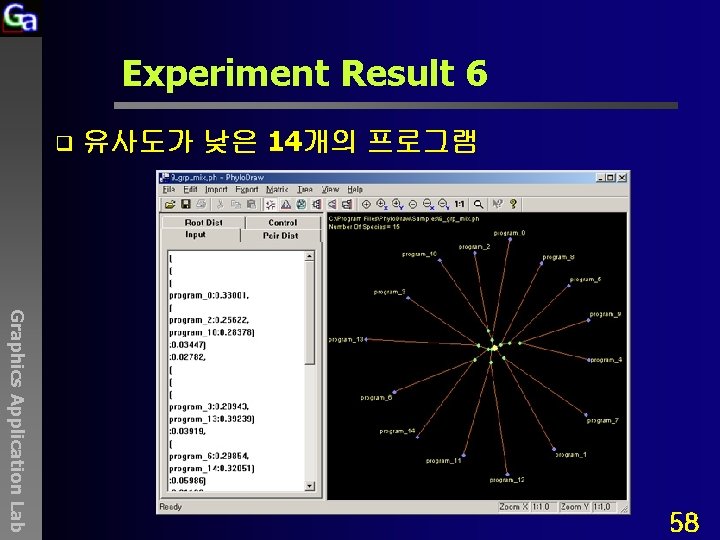Click the line 'program_13:0.39239)' in input text
This screenshot has width=720, height=540.
[x=212, y=419]
